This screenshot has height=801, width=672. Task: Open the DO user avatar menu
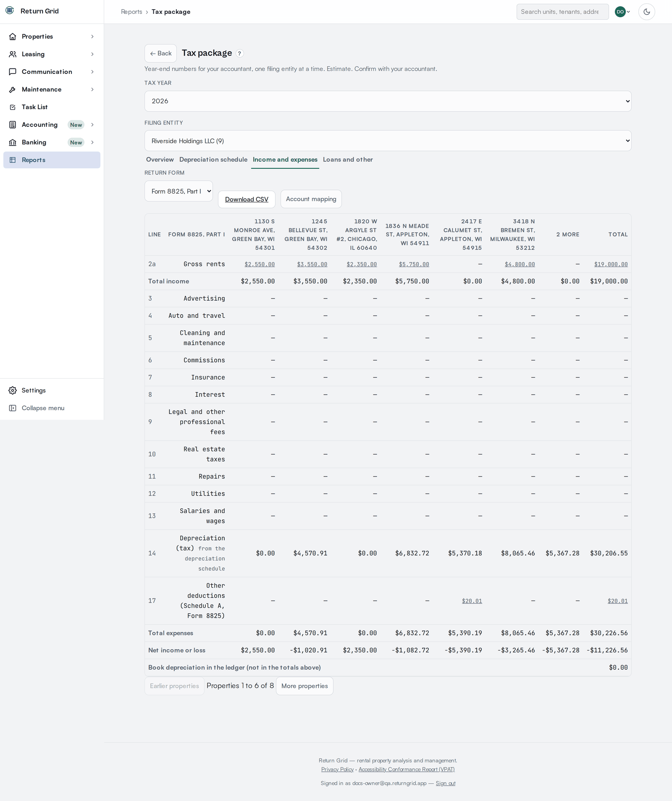coord(622,12)
